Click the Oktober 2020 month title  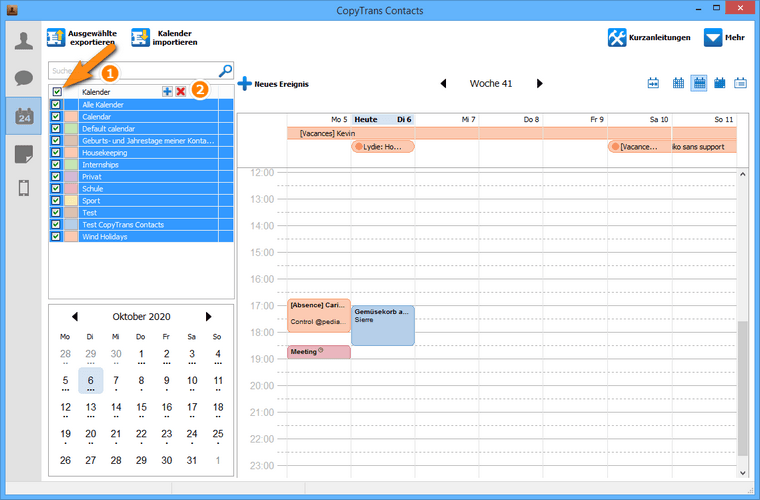tap(142, 316)
